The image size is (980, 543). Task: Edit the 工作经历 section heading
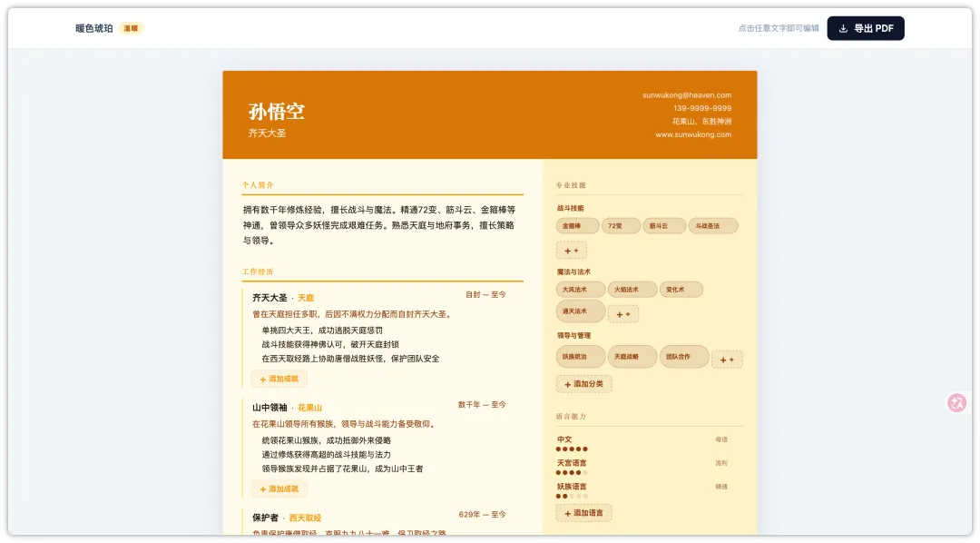click(258, 271)
